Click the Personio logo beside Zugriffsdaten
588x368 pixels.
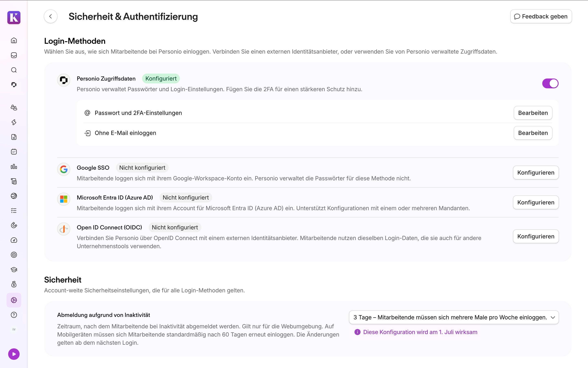pyautogui.click(x=64, y=80)
